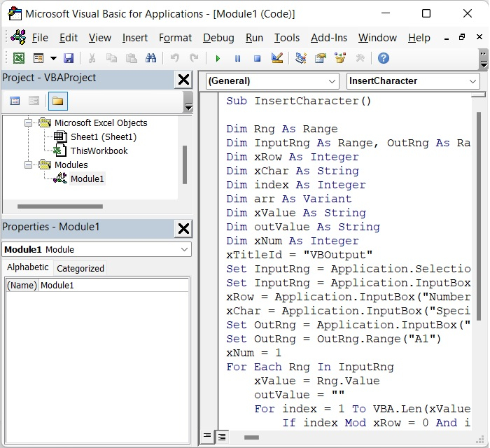This screenshot has width=490, height=448.
Task: Click the View Microsoft Excel toolbar icon
Action: coord(19,58)
